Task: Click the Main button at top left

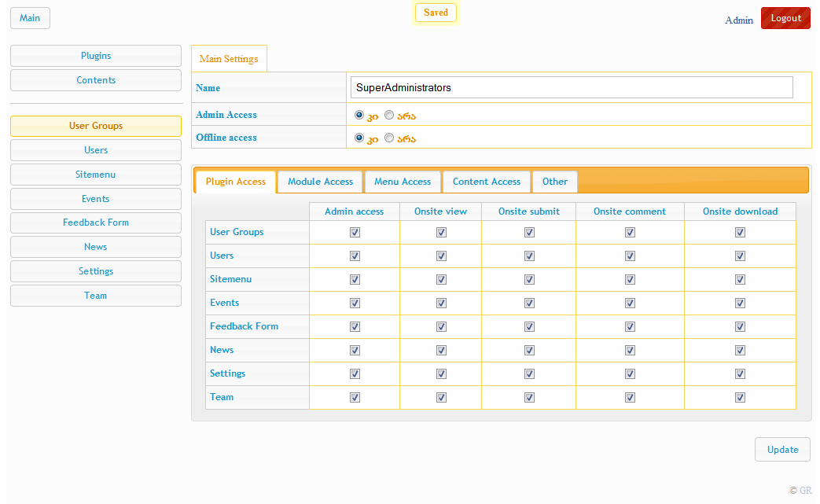Action: click(30, 18)
